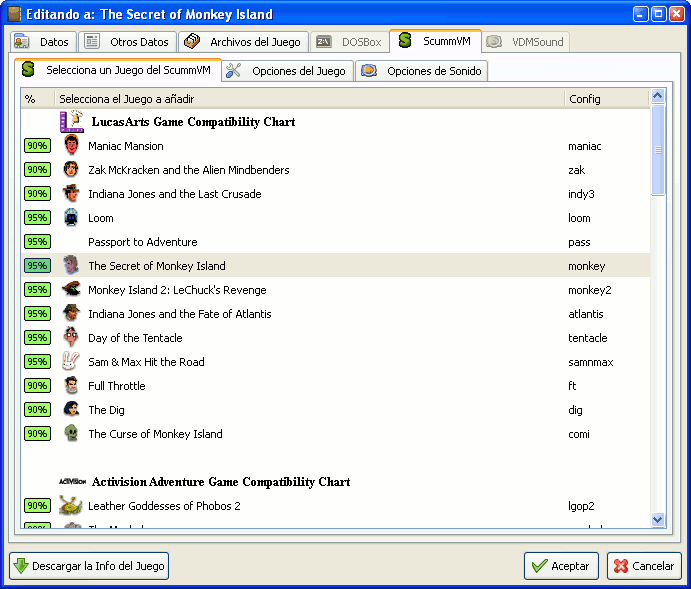Click the Day of the Tentacle icon
The image size is (691, 589).
[x=71, y=337]
